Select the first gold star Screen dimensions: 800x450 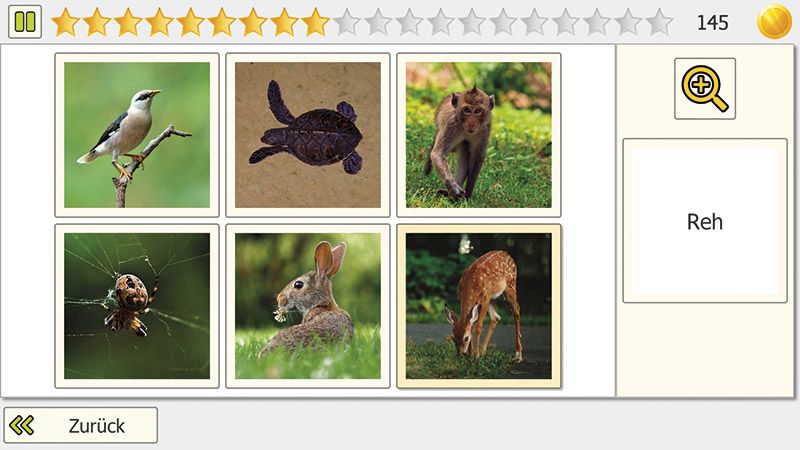pyautogui.click(x=66, y=22)
